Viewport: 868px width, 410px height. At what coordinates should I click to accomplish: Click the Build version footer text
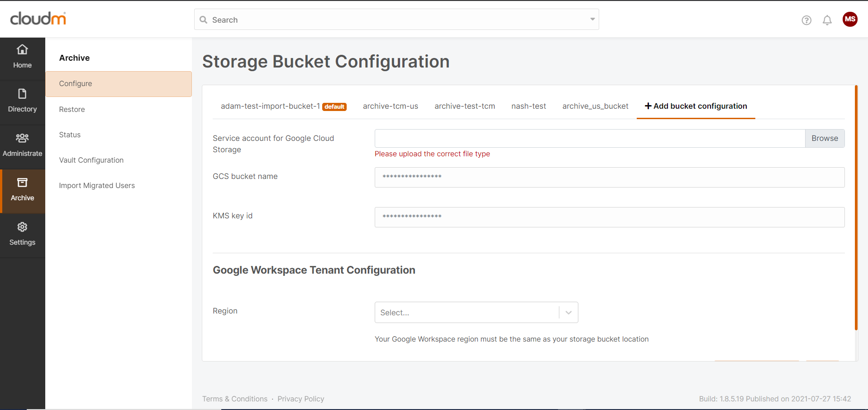pos(775,399)
